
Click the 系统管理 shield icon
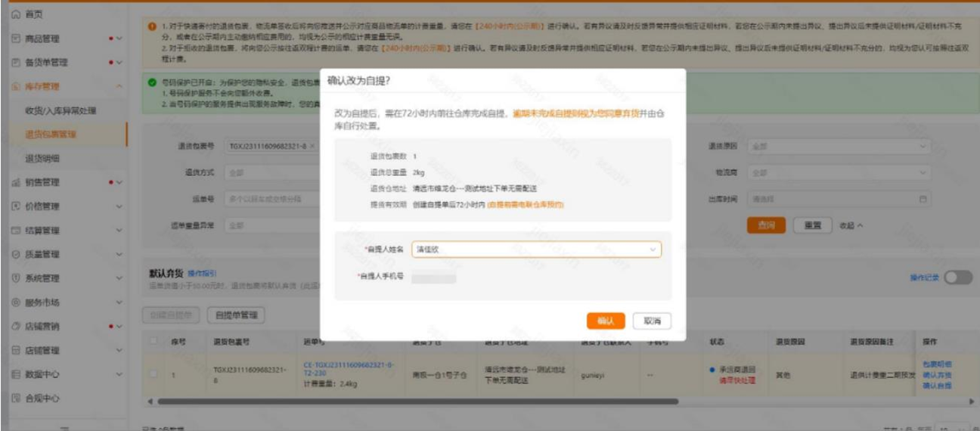pos(15,278)
